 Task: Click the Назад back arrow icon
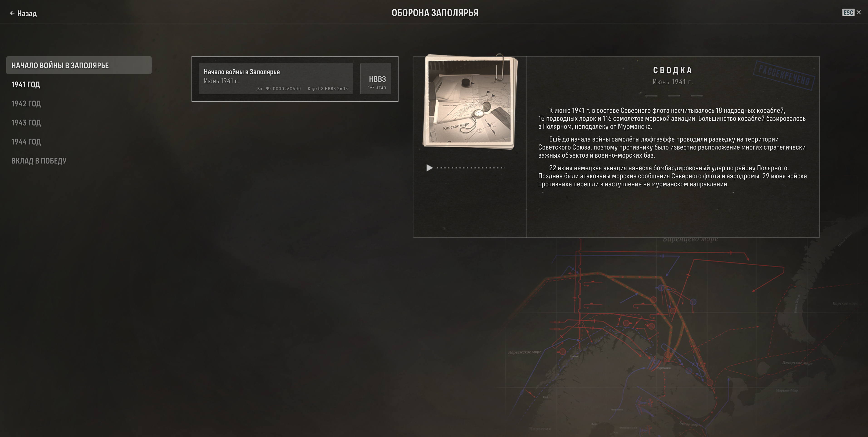click(x=12, y=13)
